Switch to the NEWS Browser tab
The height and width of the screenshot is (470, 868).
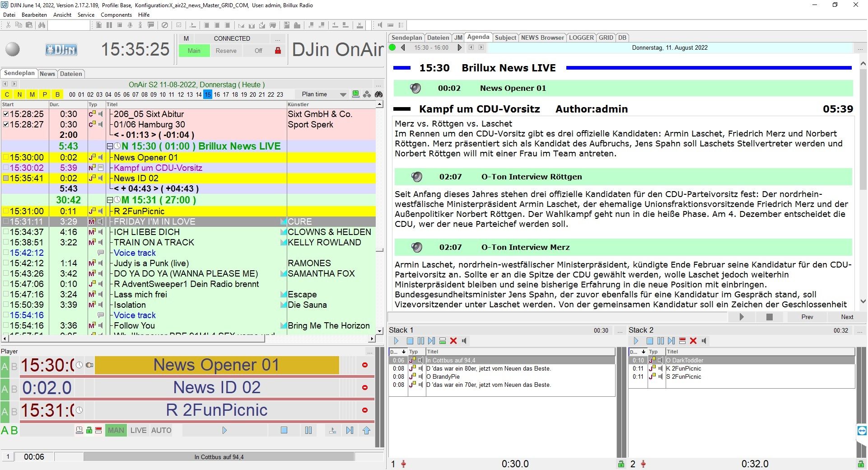point(542,38)
